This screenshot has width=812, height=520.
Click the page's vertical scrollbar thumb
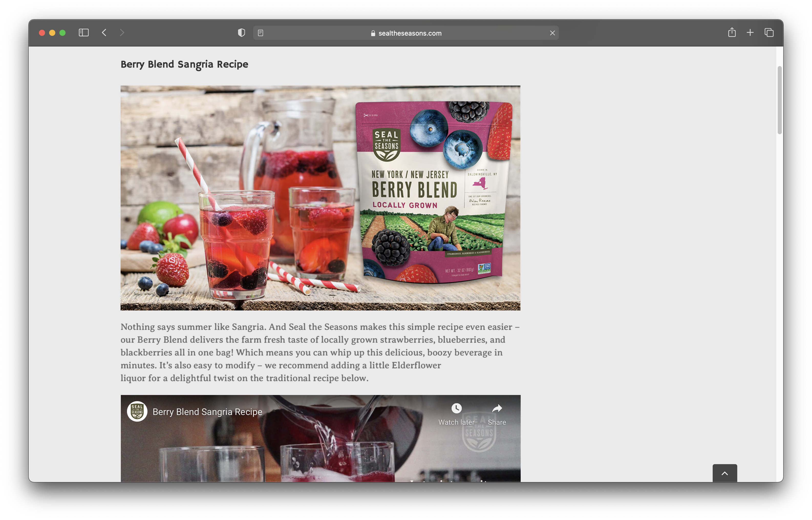[x=779, y=100]
